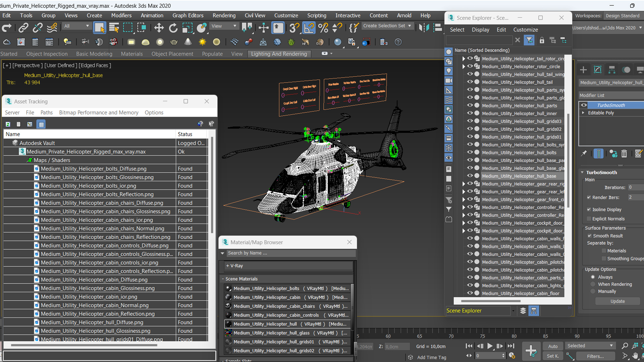Viewport: 644px width, 362px height.
Task: Click Scene Explorer filter funnel icon
Action: (529, 40)
